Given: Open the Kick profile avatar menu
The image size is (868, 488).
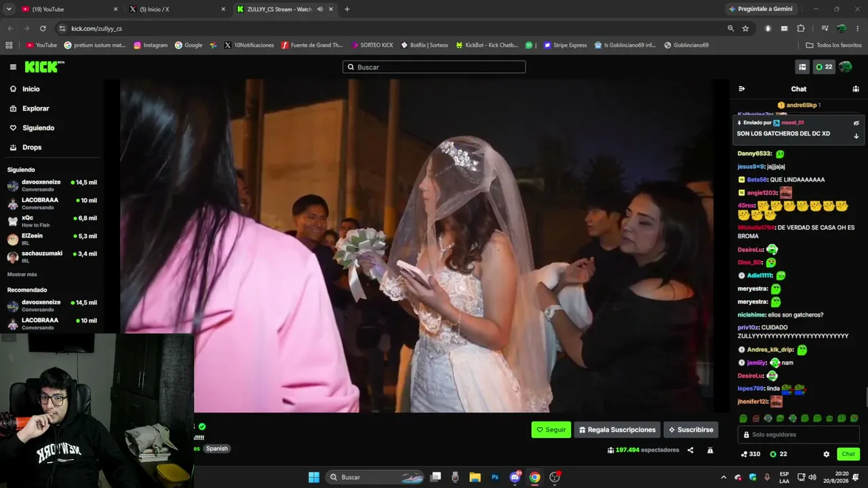Looking at the screenshot, I should coord(846,67).
